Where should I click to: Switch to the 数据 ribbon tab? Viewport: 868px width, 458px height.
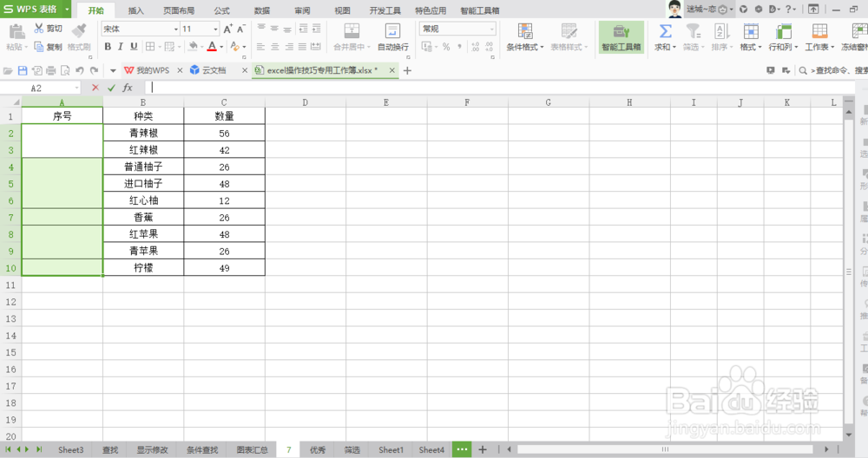[x=262, y=10]
